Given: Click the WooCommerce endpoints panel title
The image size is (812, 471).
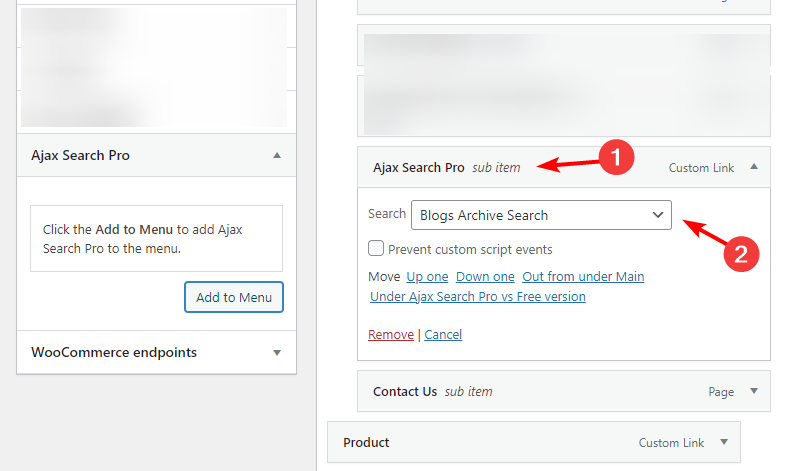Looking at the screenshot, I should [114, 353].
